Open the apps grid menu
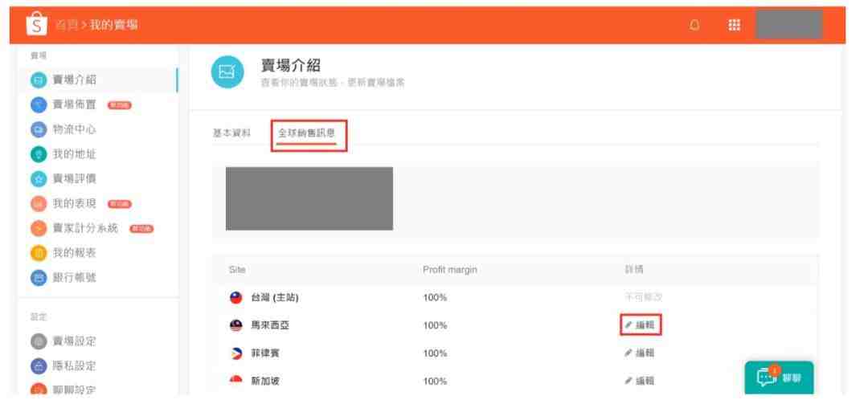 734,25
